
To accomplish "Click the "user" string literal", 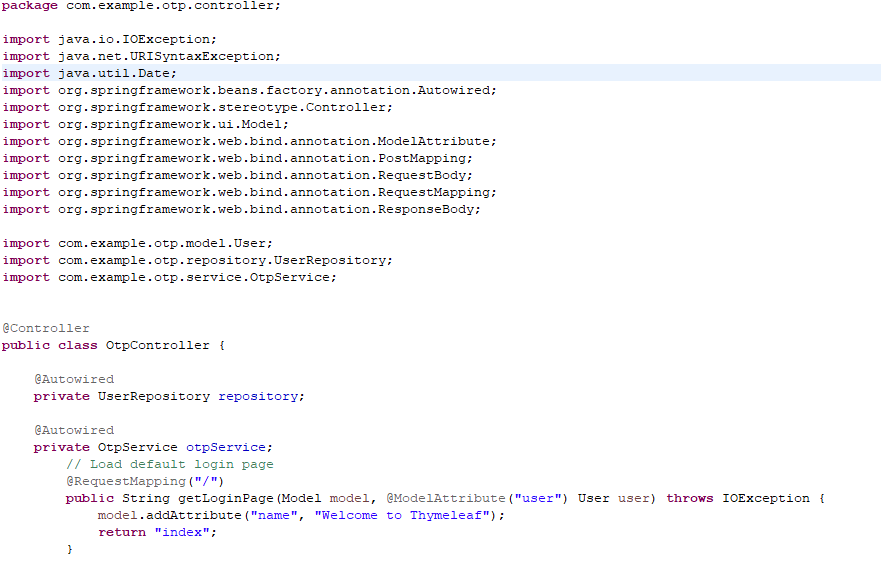I will pos(538,498).
